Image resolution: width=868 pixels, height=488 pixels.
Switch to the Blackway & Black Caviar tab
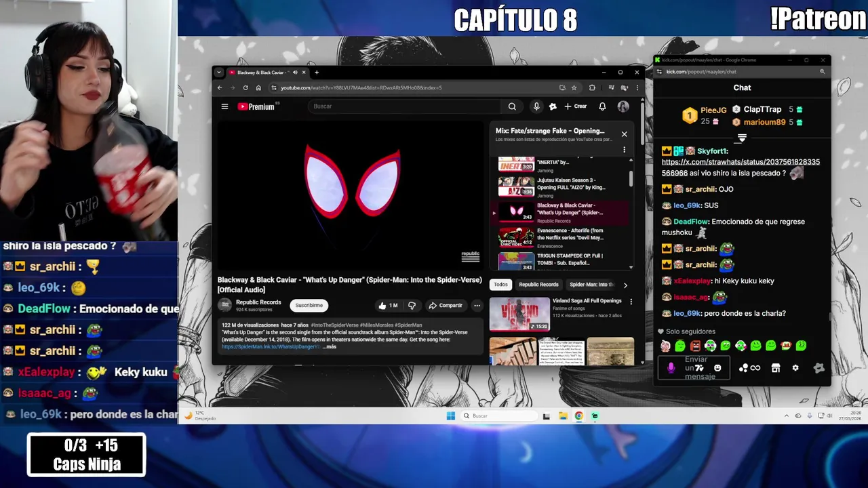[x=267, y=73]
